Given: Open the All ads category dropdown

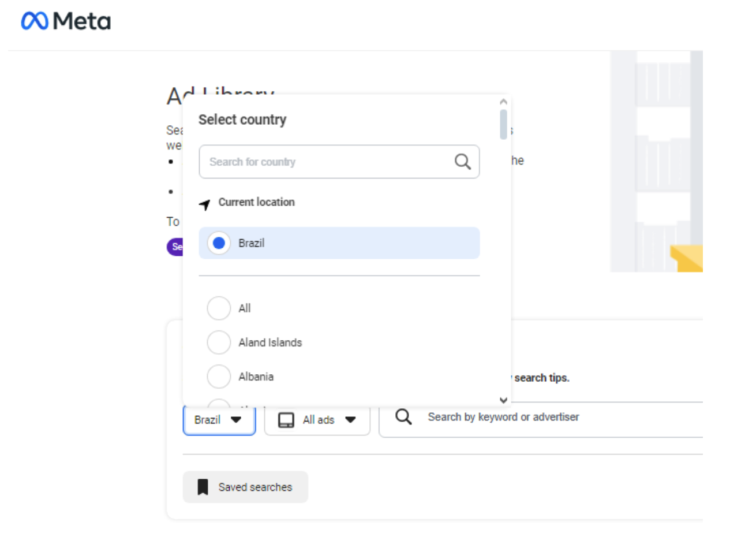Looking at the screenshot, I should (x=317, y=420).
